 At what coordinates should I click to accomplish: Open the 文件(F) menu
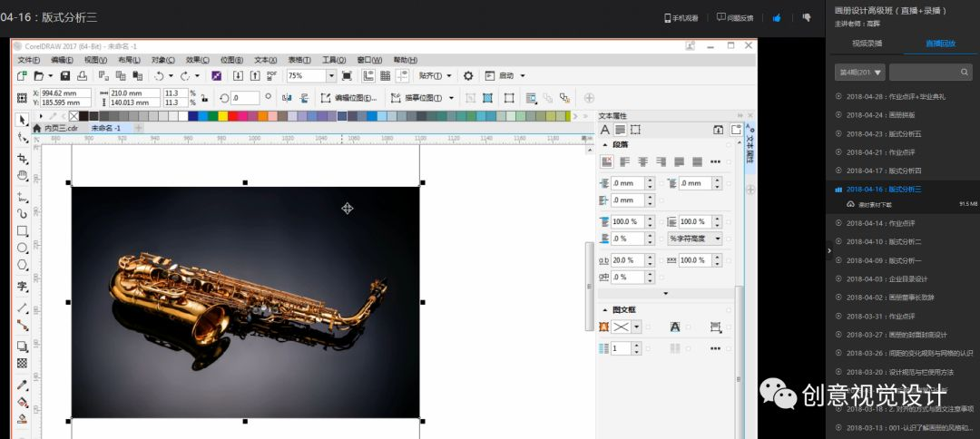29,60
